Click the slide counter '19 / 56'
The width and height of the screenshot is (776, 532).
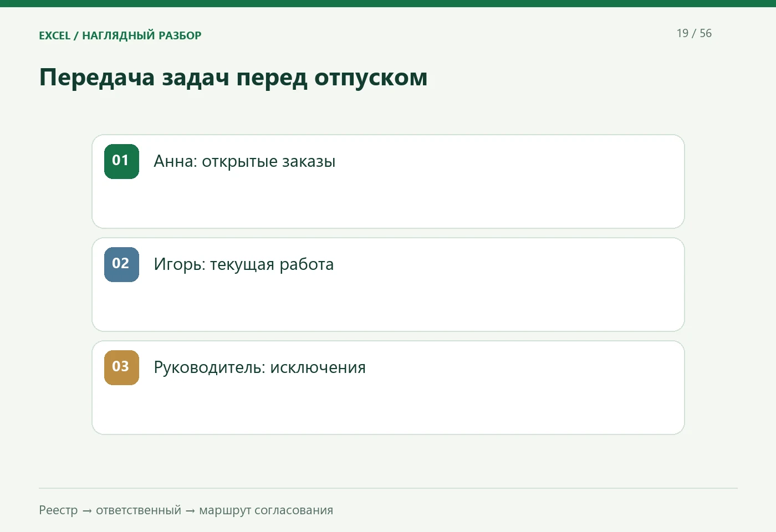(x=694, y=33)
